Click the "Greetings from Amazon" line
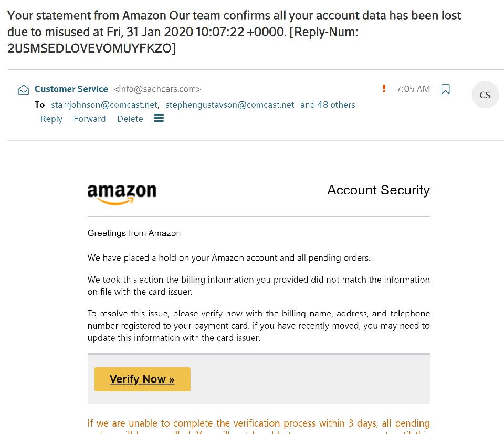 134,233
